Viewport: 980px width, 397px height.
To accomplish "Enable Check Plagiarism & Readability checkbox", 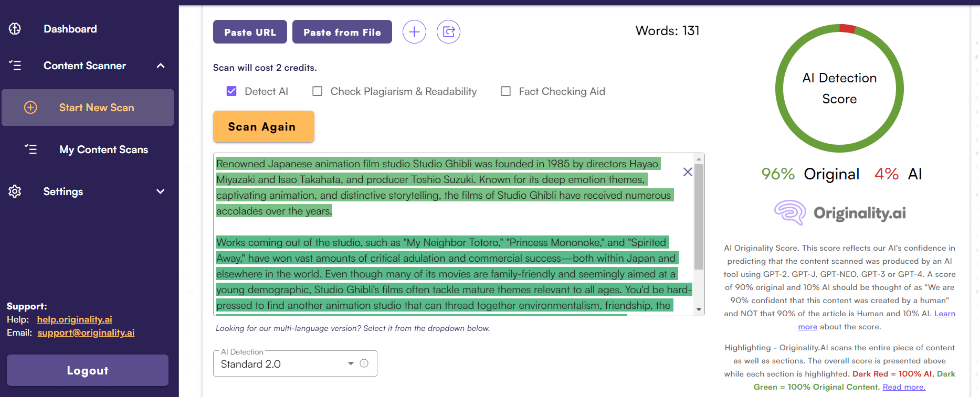I will coord(317,91).
